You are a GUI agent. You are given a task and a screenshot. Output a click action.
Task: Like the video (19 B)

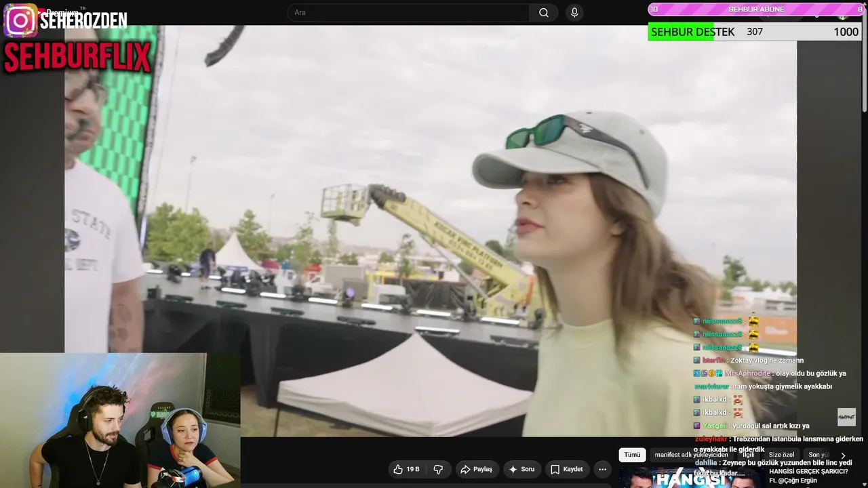point(406,469)
